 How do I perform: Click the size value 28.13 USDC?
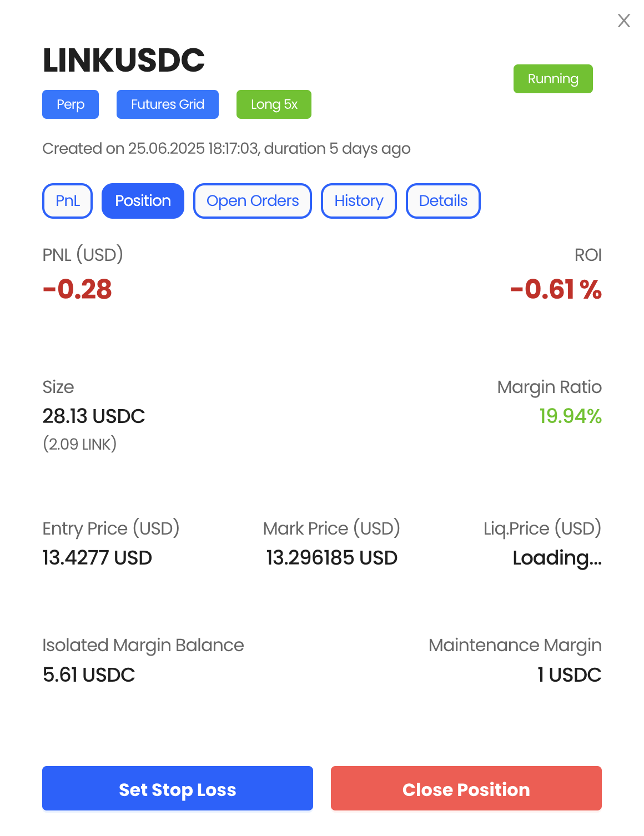(94, 416)
